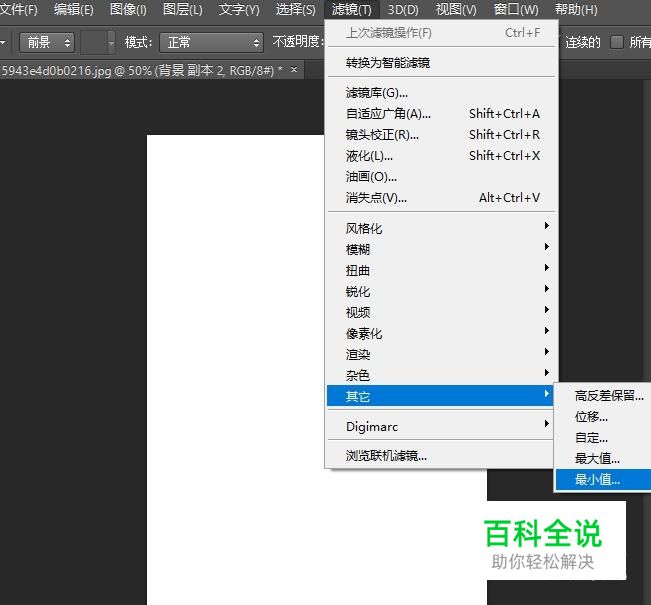Open the 文件(F) menu

(18, 9)
